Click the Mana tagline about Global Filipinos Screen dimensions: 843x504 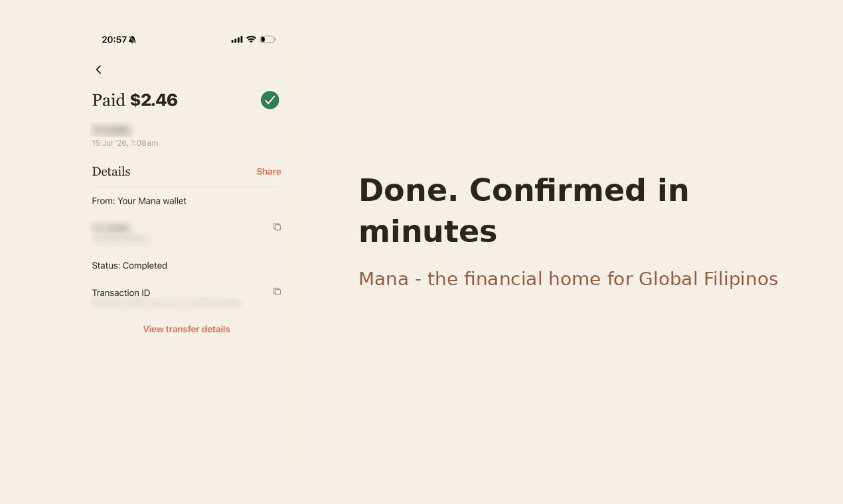pos(568,279)
